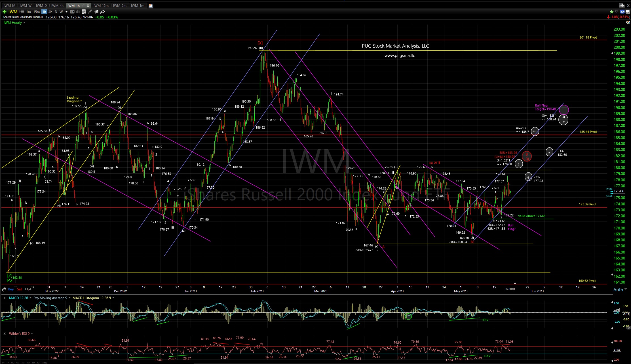Click the volume bars indicator icon
This screenshot has width=631, height=364.
click(x=78, y=12)
